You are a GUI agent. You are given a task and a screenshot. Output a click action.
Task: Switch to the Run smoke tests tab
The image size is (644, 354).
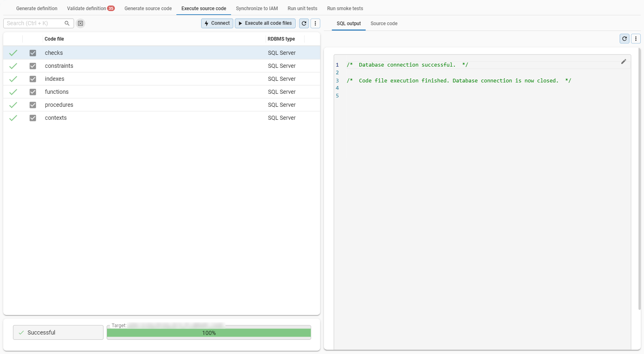pos(345,9)
